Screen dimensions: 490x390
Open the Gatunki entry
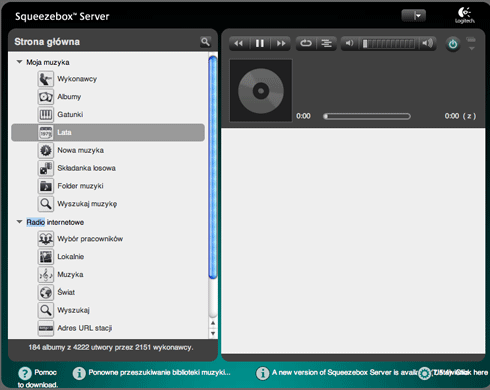70,114
